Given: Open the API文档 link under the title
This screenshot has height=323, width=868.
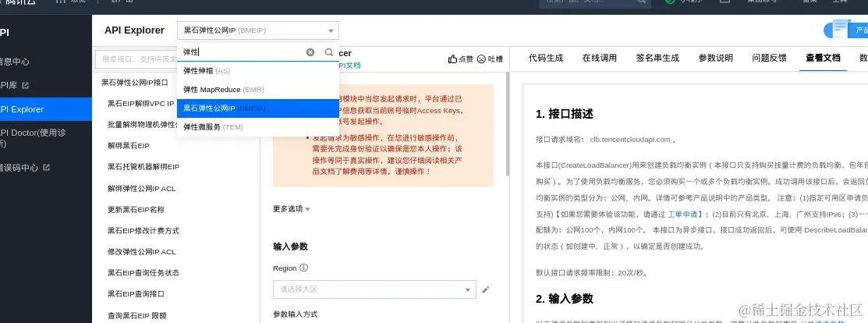Looking at the screenshot, I should pos(349,66).
